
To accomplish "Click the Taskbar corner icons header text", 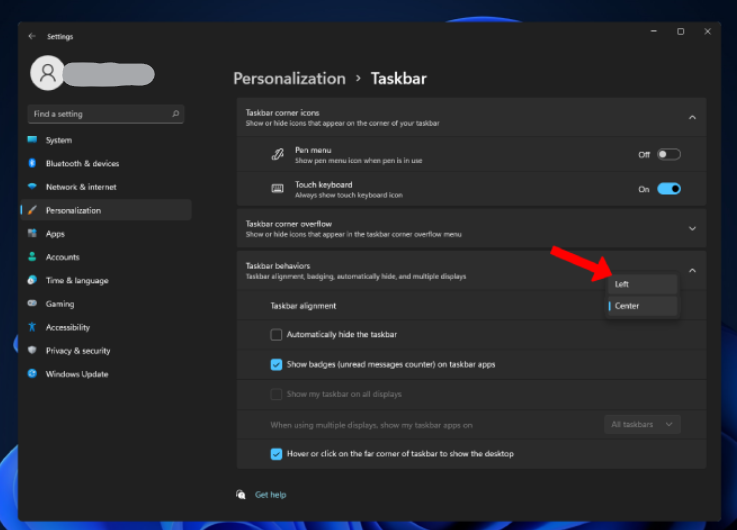I will [x=282, y=113].
